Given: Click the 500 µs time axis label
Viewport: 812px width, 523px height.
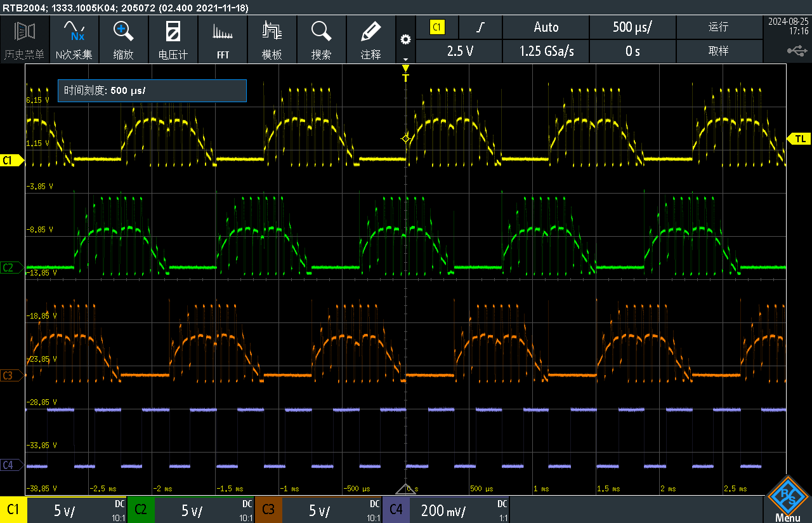Looking at the screenshot, I should [482, 489].
